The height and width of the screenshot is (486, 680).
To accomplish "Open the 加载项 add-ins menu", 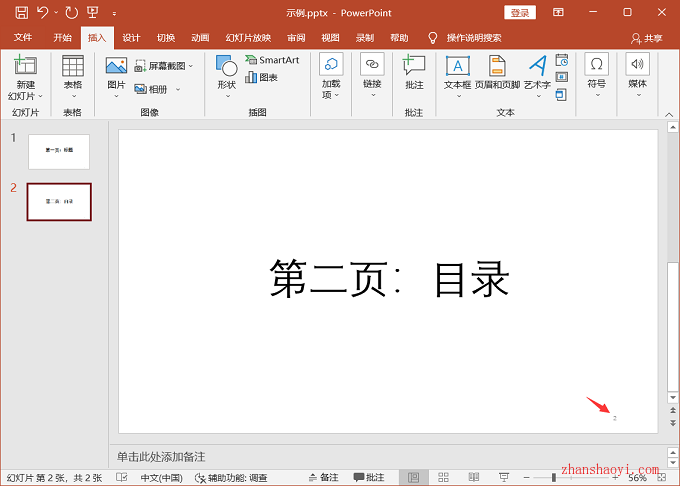I will [x=331, y=76].
